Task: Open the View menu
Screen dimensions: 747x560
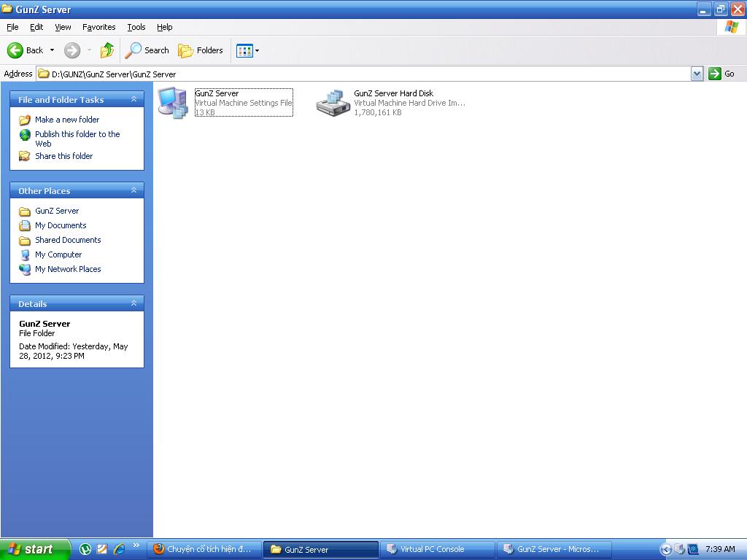Action: tap(63, 27)
